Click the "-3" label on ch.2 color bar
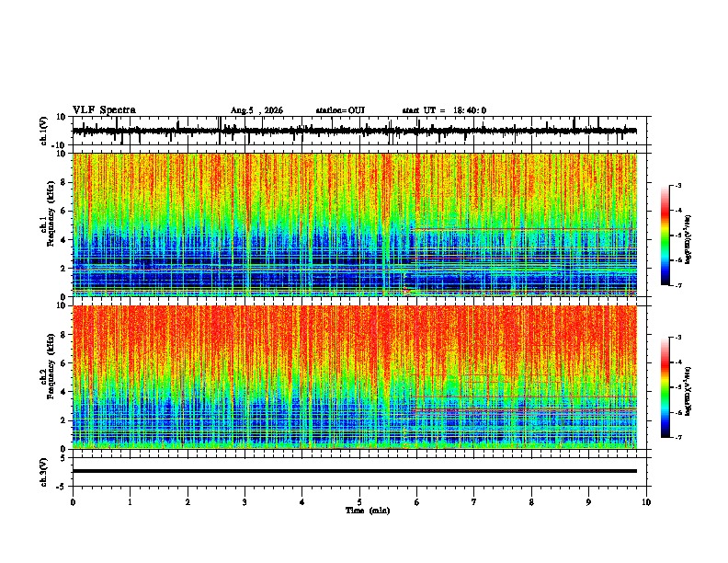 pyautogui.click(x=677, y=338)
